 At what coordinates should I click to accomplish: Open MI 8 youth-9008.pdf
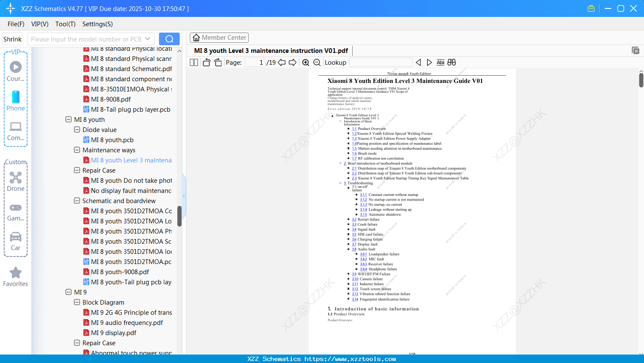(x=116, y=272)
